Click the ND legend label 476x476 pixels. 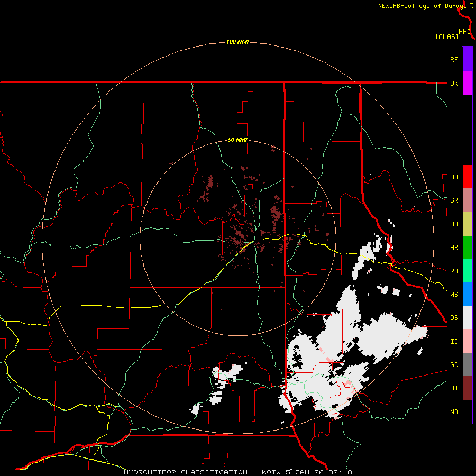[454, 412]
